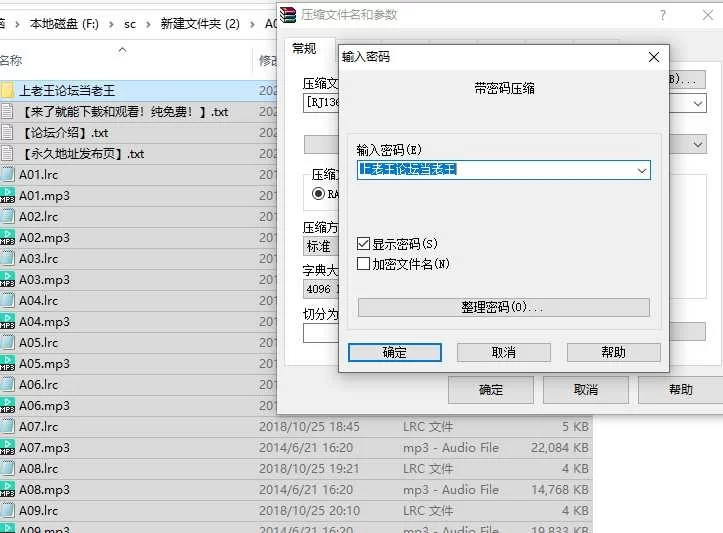Viewport: 723px width, 533px height.
Task: Click the A04.mp3 file icon
Action: (x=7, y=321)
